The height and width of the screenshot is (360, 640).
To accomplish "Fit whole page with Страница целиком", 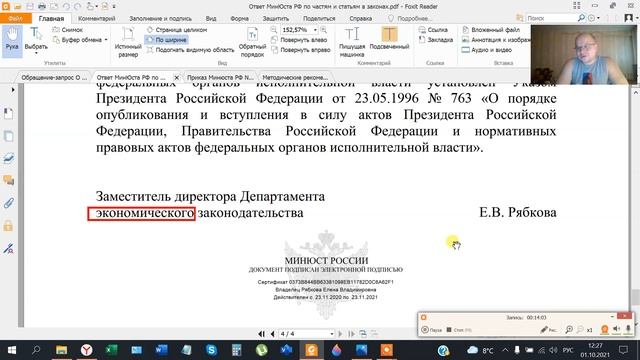I will pos(176,30).
